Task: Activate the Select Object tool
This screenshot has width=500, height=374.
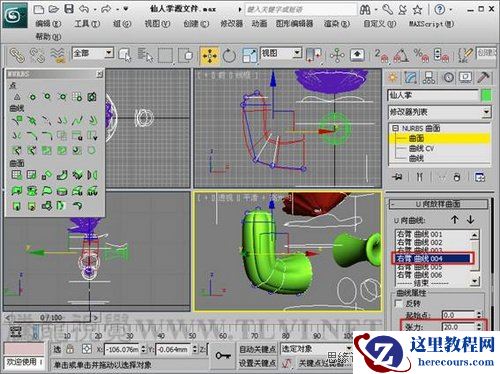Action: (125, 55)
